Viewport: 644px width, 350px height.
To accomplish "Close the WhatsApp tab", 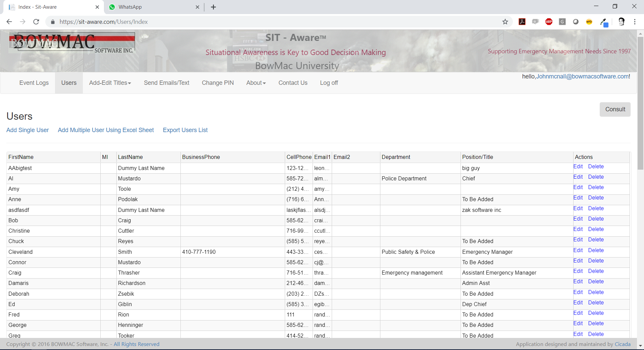I will (198, 7).
